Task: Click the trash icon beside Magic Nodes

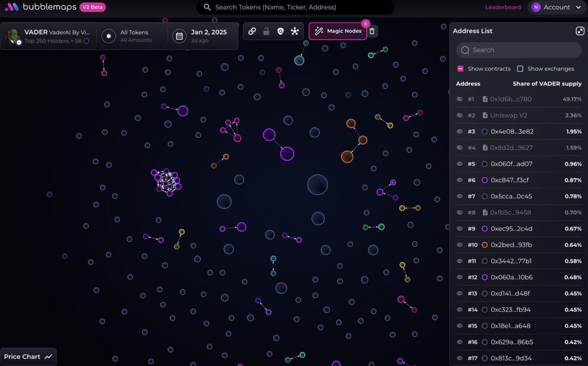Action: pos(372,31)
